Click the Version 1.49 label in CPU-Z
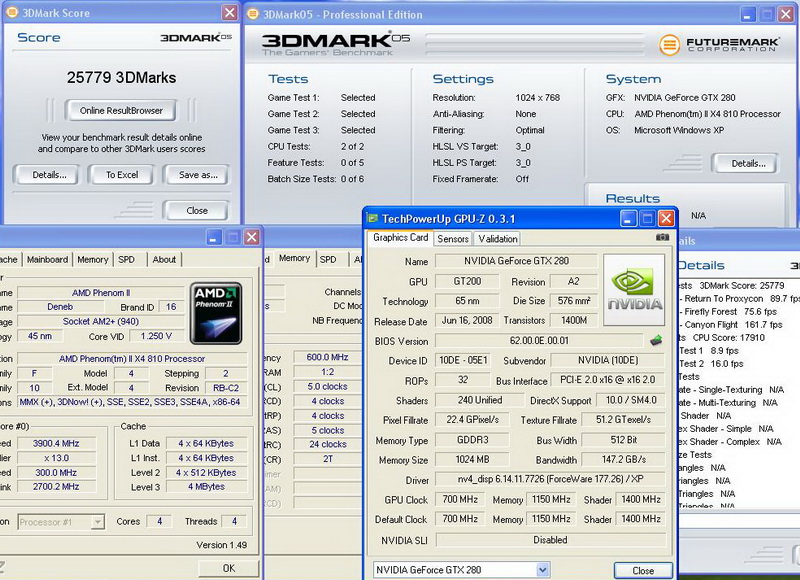Image resolution: width=800 pixels, height=580 pixels. [x=221, y=545]
